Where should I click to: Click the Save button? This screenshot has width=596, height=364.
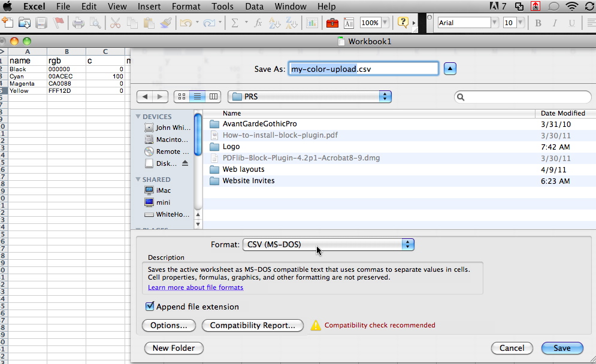point(562,348)
